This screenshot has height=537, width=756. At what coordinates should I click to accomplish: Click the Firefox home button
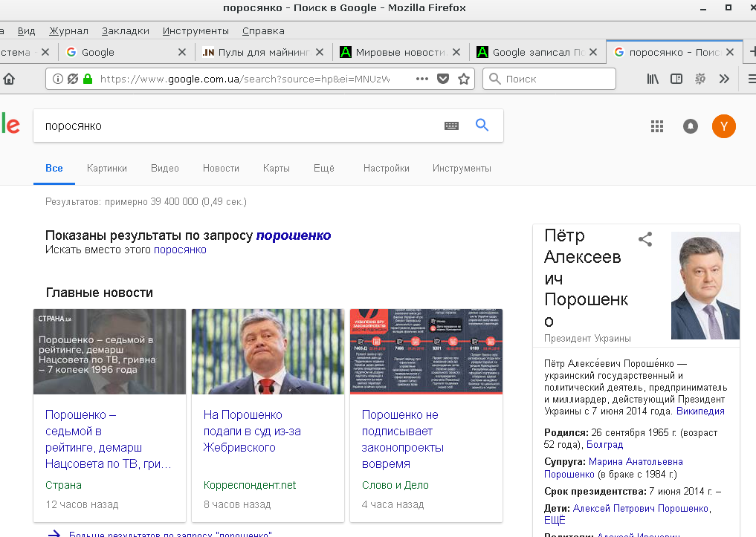pos(8,79)
